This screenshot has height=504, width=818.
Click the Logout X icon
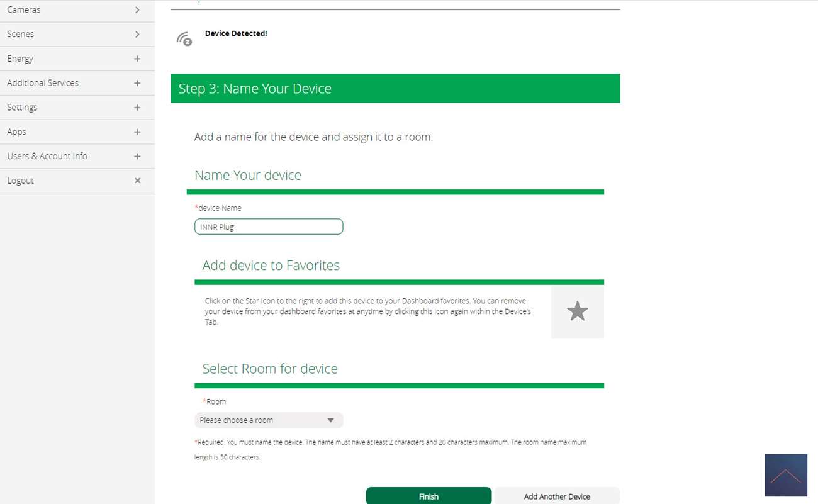coord(137,181)
